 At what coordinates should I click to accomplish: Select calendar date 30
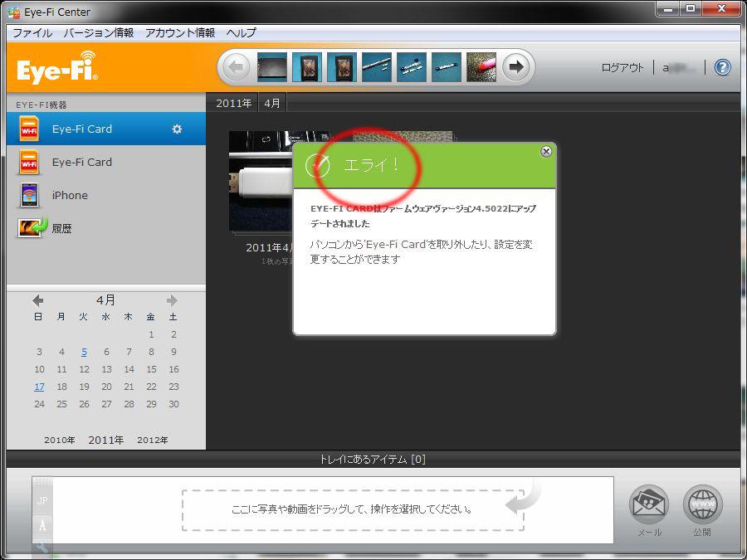click(x=173, y=404)
